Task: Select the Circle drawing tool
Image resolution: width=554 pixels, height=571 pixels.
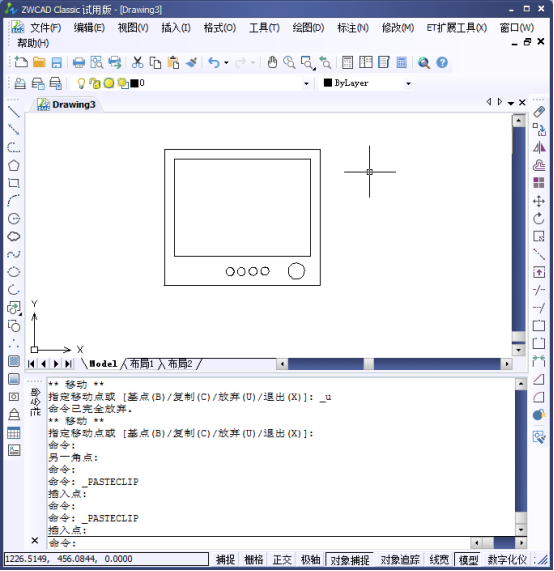Action: point(14,218)
